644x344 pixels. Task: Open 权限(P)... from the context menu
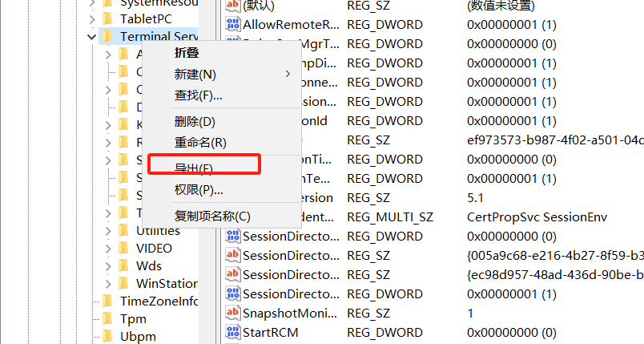point(222,189)
